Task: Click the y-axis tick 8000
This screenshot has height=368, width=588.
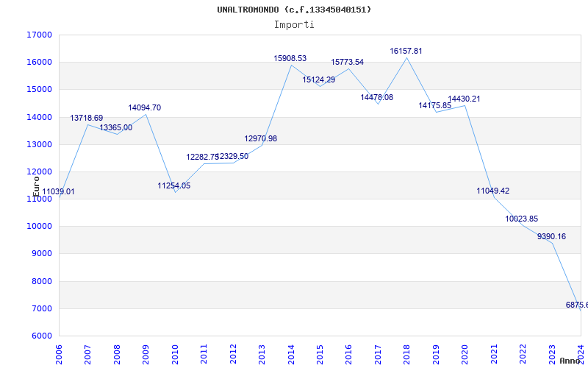Action: [x=41, y=281]
